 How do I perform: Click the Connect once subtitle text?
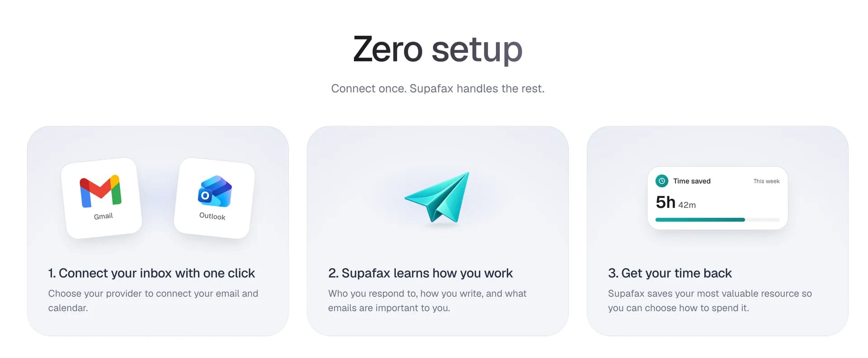coord(437,88)
